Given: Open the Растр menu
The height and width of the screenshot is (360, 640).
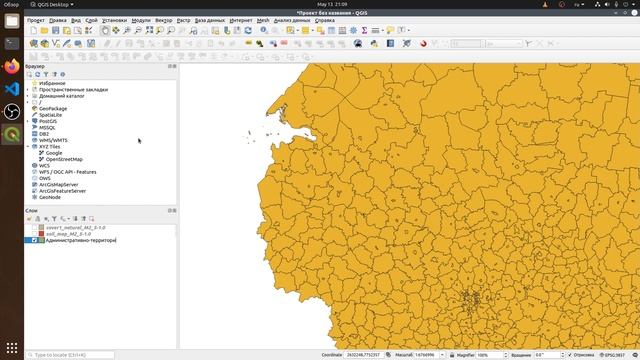Looking at the screenshot, I should click(184, 20).
